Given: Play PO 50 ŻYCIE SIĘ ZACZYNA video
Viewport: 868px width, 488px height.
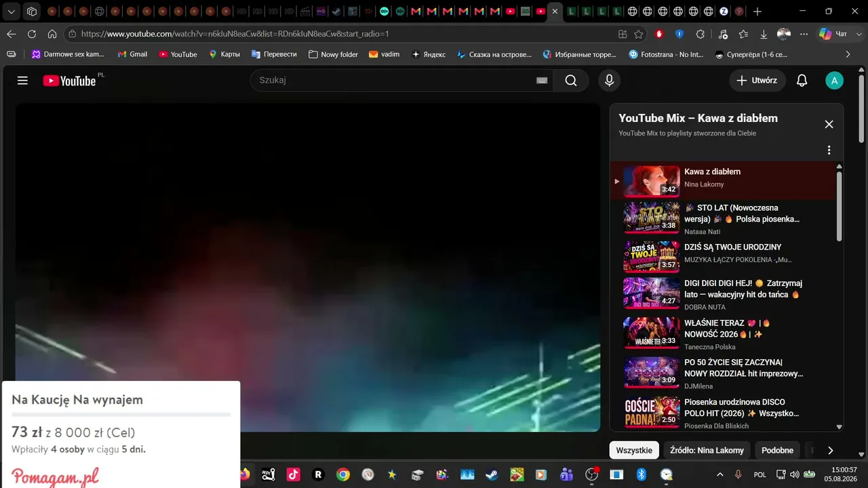Looking at the screenshot, I should (724, 373).
